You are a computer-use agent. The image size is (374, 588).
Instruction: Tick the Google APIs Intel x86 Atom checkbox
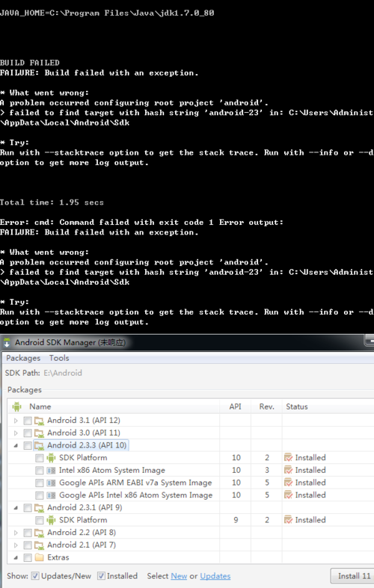coord(40,495)
